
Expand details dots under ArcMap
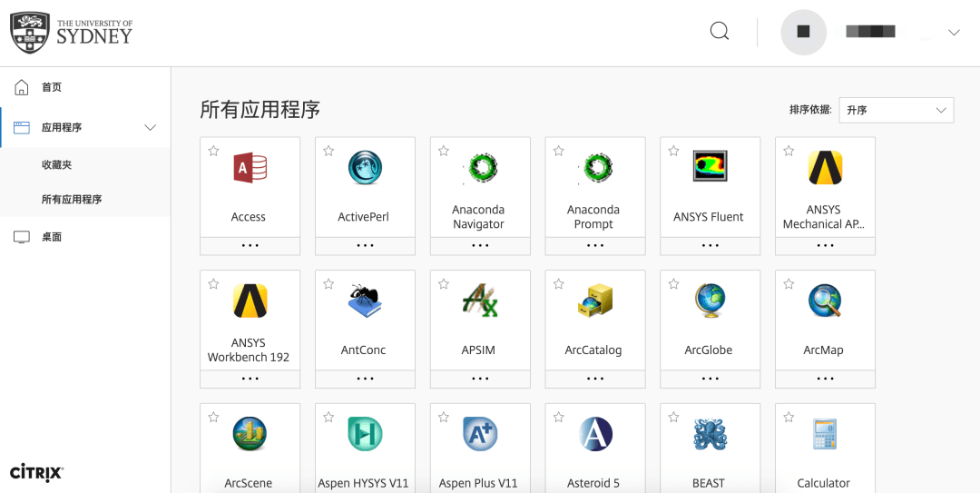(825, 380)
